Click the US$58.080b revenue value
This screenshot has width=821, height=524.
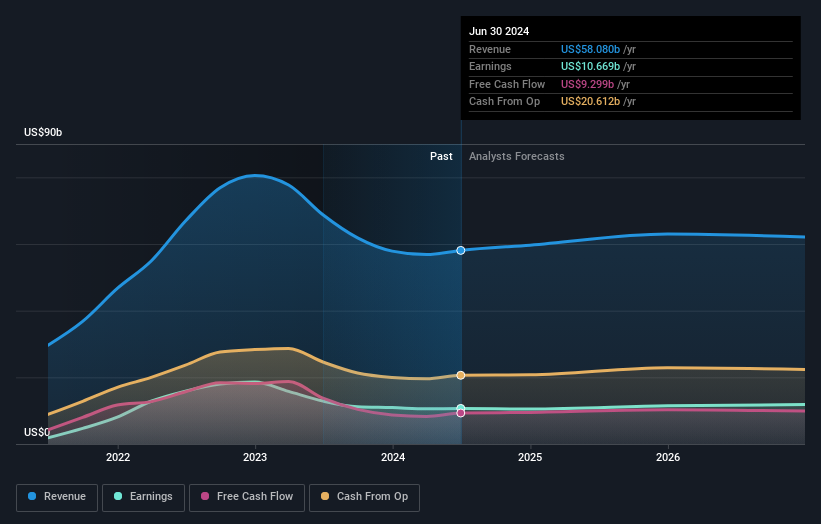coord(590,49)
